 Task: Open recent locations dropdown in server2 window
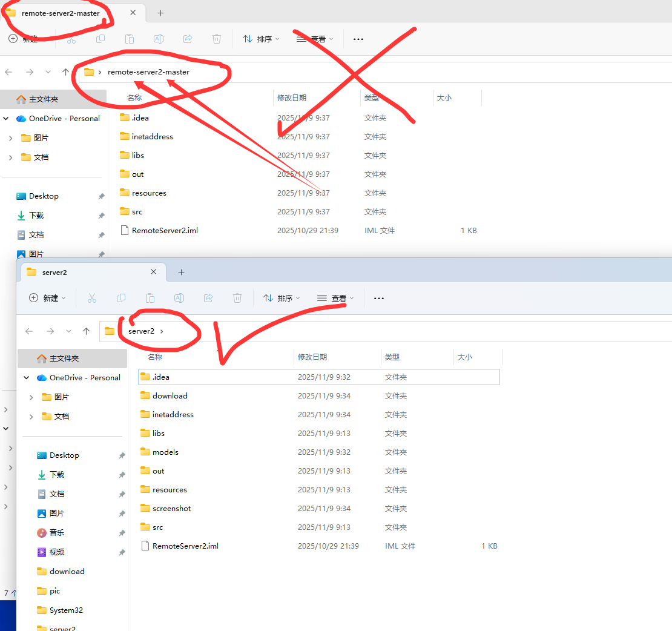click(68, 331)
